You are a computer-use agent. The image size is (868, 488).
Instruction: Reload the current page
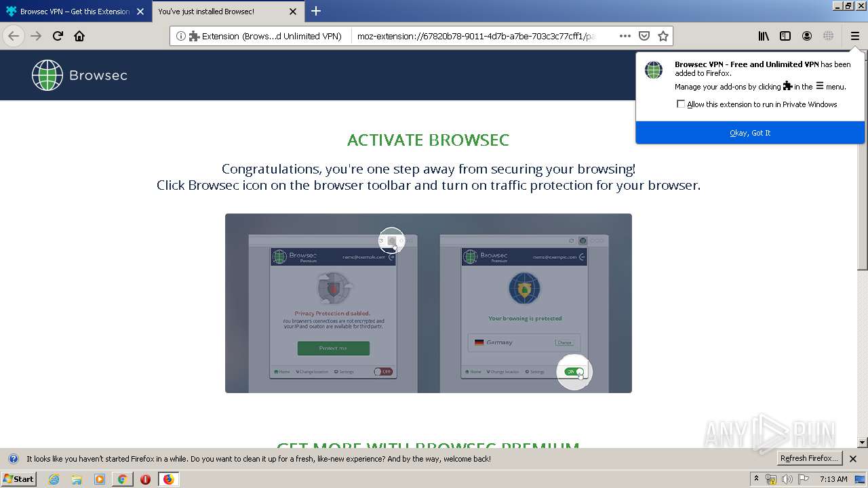[58, 36]
